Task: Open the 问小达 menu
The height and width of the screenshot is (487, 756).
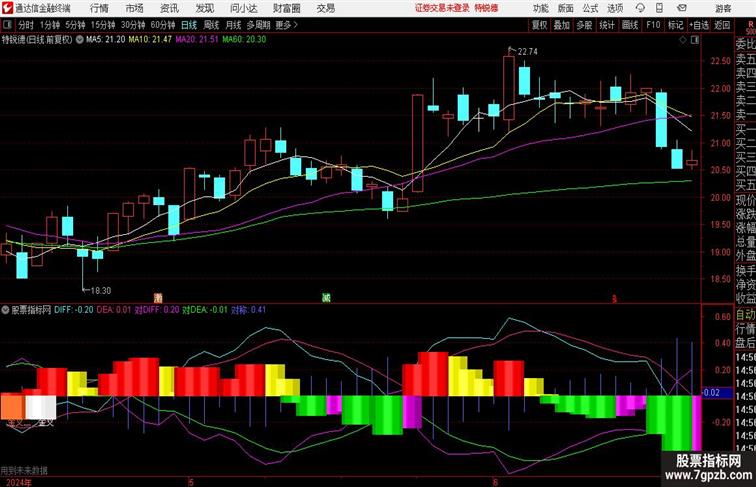Action: click(x=243, y=8)
